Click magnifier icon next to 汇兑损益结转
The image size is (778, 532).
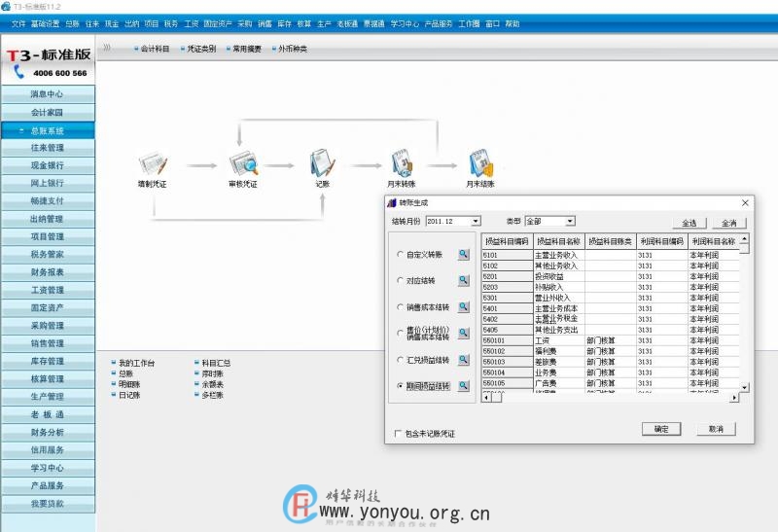coord(464,359)
